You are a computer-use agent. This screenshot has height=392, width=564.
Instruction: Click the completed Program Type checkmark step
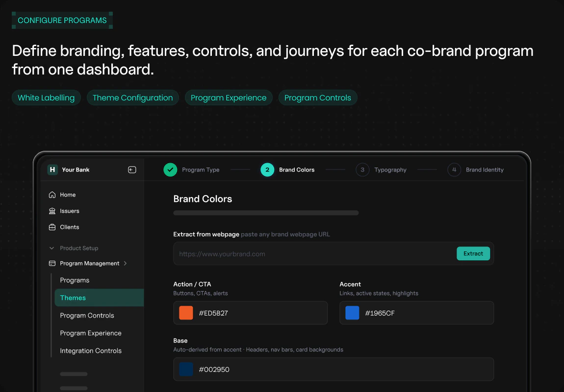coord(170,170)
